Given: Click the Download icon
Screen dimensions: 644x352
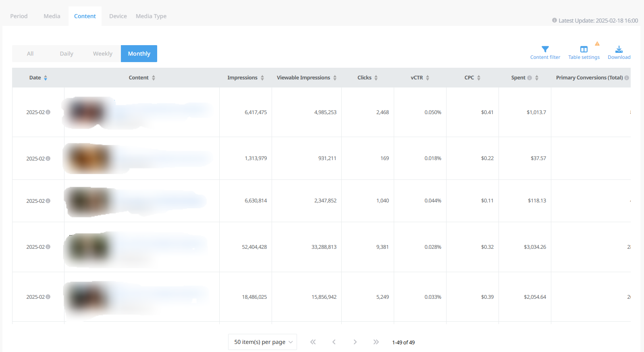Looking at the screenshot, I should [x=619, y=49].
